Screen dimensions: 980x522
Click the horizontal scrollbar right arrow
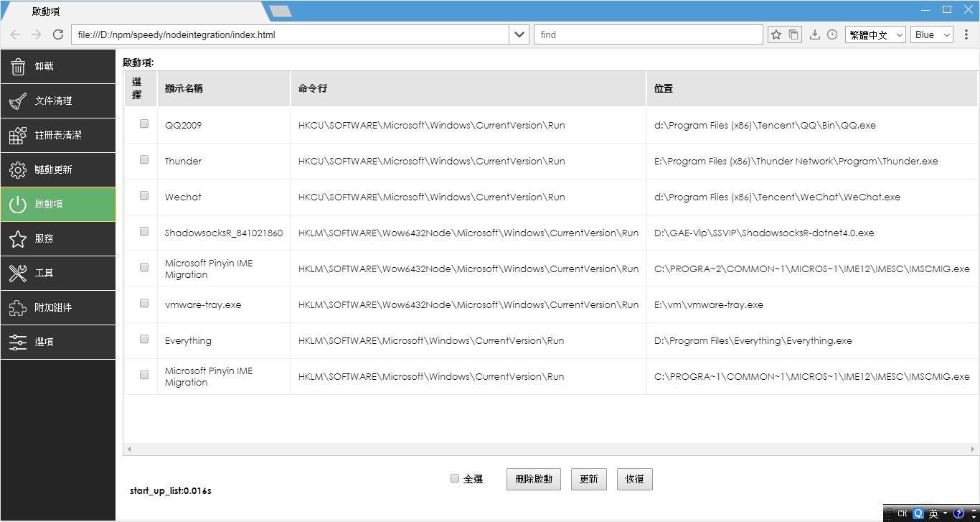click(x=973, y=449)
